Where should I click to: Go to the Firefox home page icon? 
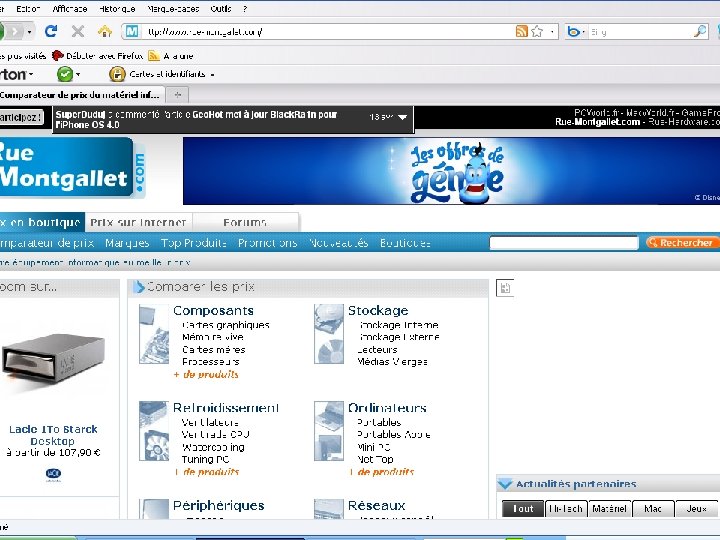click(105, 31)
